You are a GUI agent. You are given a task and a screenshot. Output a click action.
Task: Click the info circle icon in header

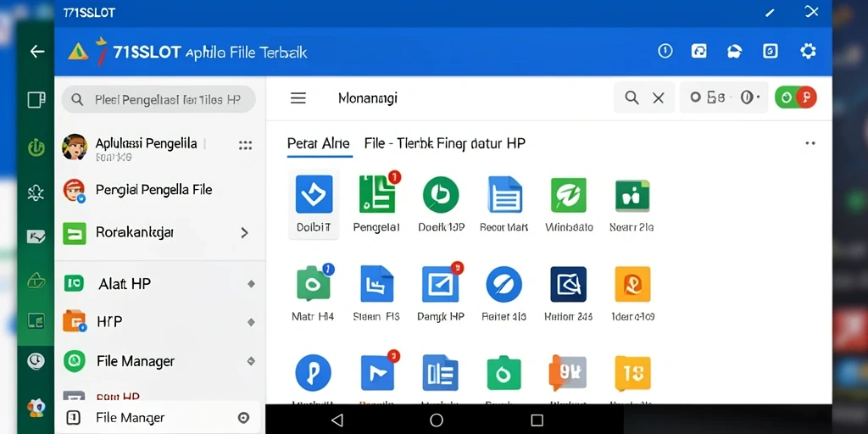click(x=665, y=52)
